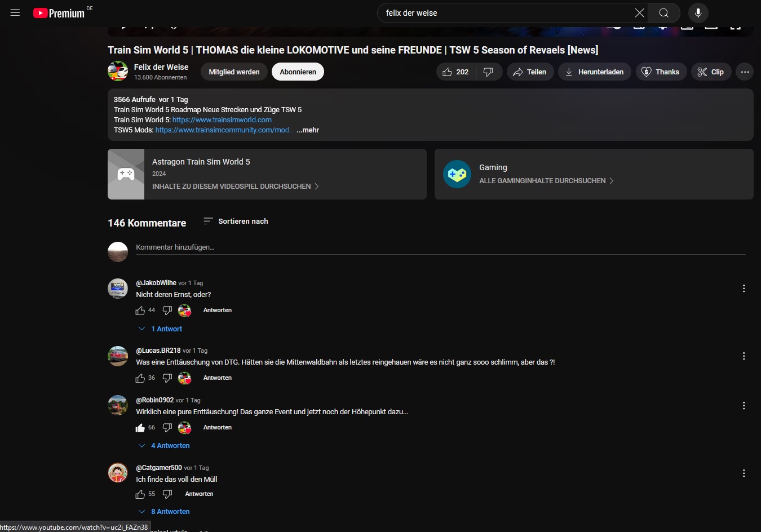Open Felix der Weise channel avatar
761x532 pixels.
pyautogui.click(x=118, y=71)
